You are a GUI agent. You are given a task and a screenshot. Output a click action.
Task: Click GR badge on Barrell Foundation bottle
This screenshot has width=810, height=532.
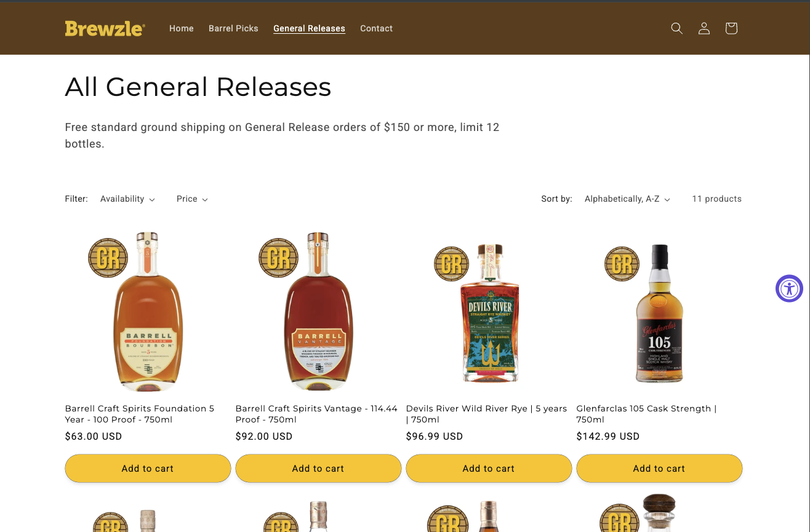coord(108,258)
